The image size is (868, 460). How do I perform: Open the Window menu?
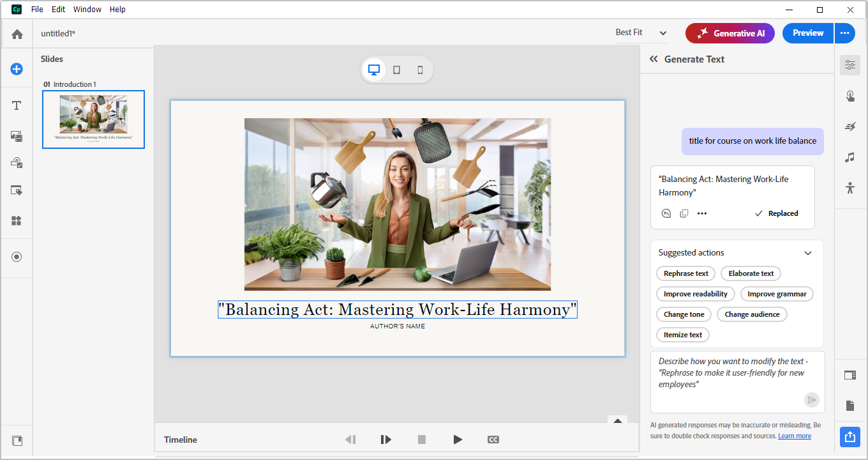click(x=87, y=9)
